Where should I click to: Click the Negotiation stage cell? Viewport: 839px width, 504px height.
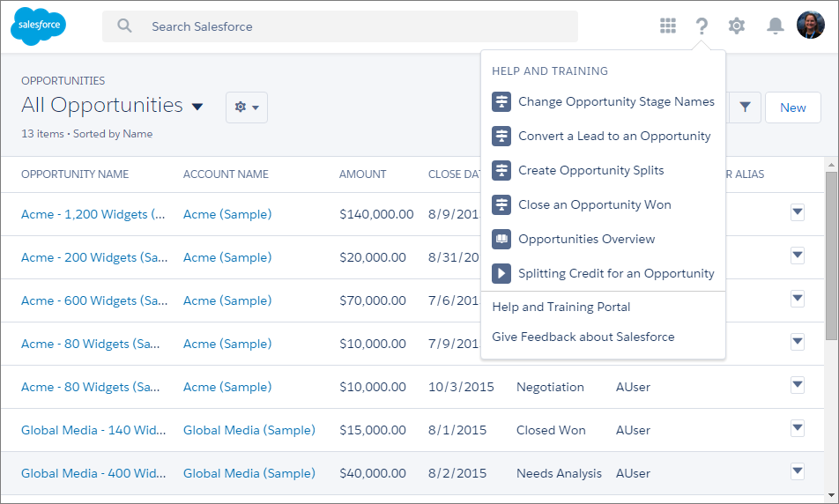(x=550, y=387)
